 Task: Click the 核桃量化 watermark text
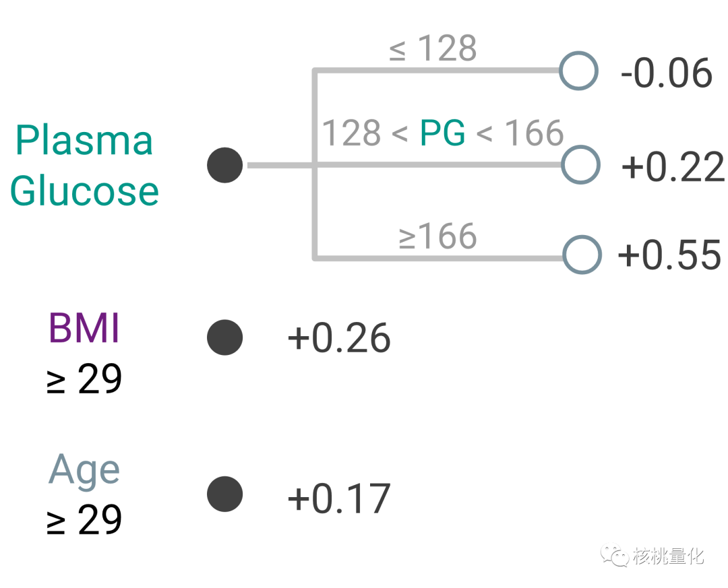pos(668,556)
